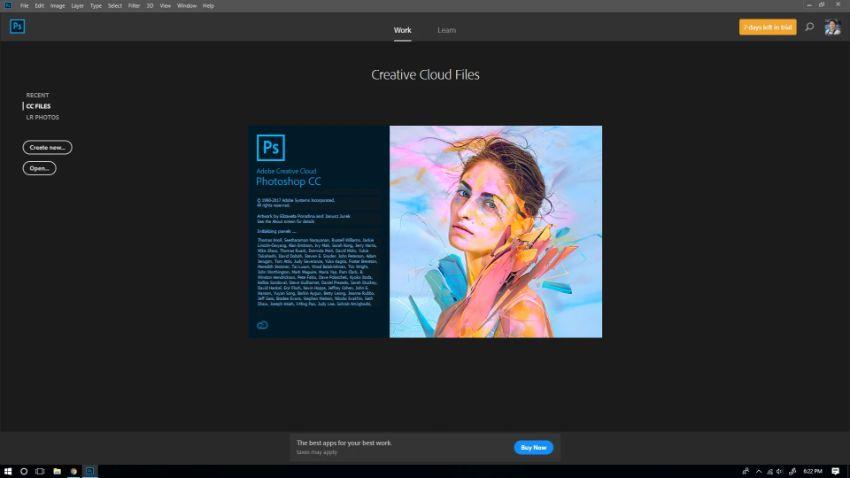Click the network tray icon

[769, 471]
